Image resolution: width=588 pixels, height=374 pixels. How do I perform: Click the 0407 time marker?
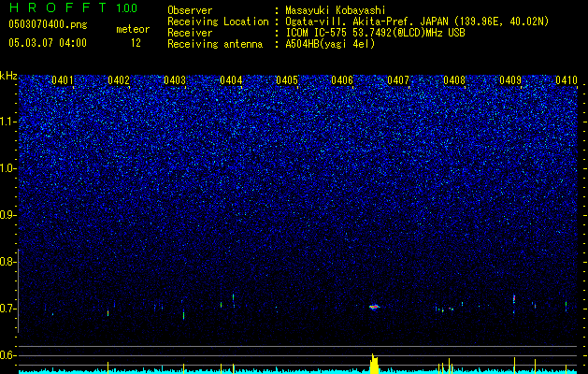click(398, 80)
